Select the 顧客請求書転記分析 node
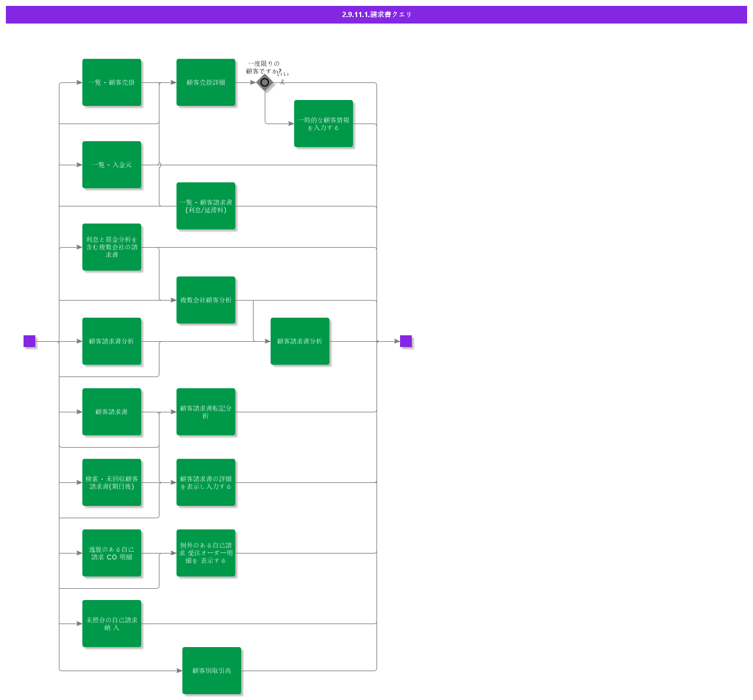 206,412
